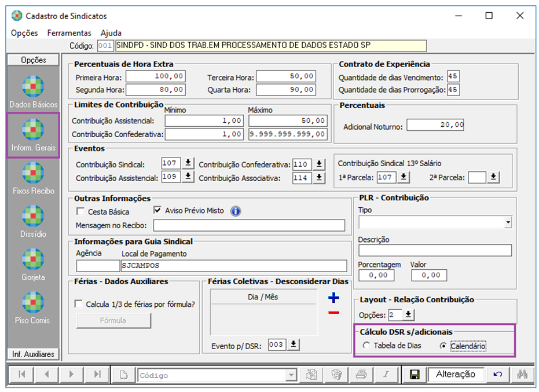Jump to the first record

pyautogui.click(x=21, y=375)
